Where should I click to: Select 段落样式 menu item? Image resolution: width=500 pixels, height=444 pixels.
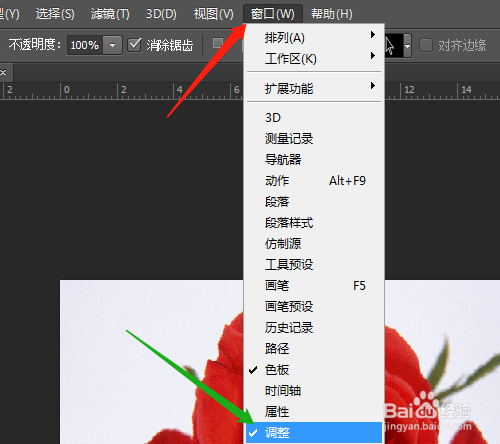[x=314, y=223]
